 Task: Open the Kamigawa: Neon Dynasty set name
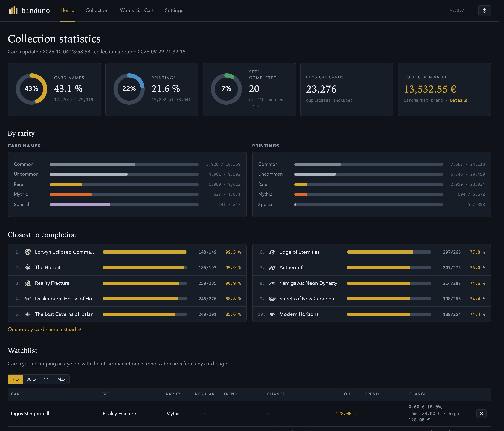point(308,283)
